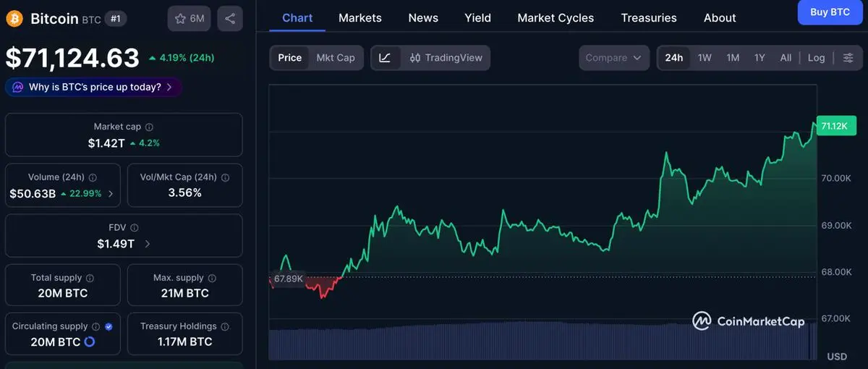The height and width of the screenshot is (369, 868).
Task: Click Total supply info icon
Action: [90, 278]
